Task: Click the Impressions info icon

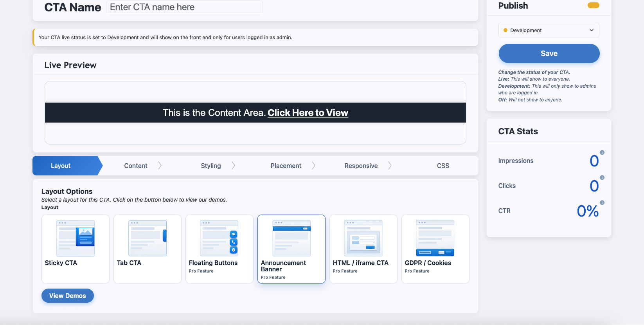Action: [602, 153]
